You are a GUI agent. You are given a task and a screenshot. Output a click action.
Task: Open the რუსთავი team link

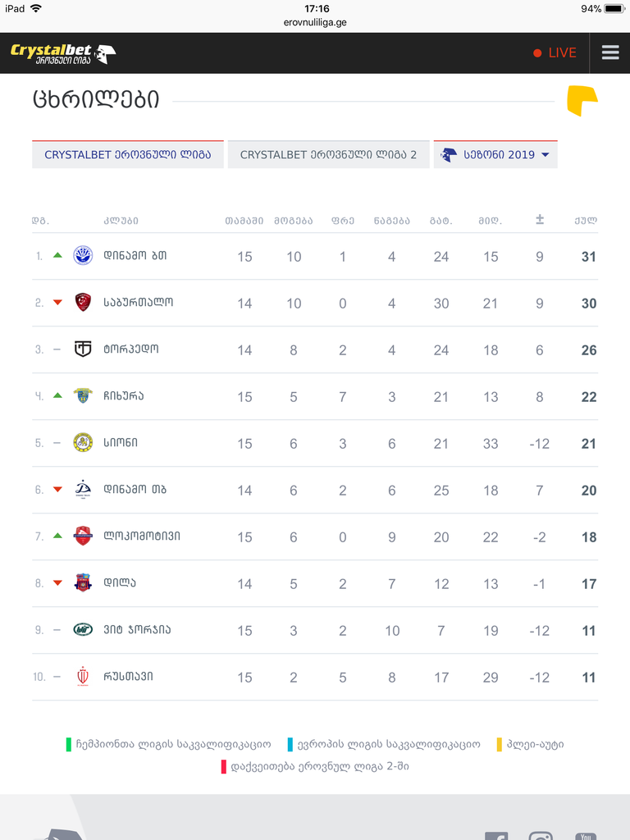point(128,676)
